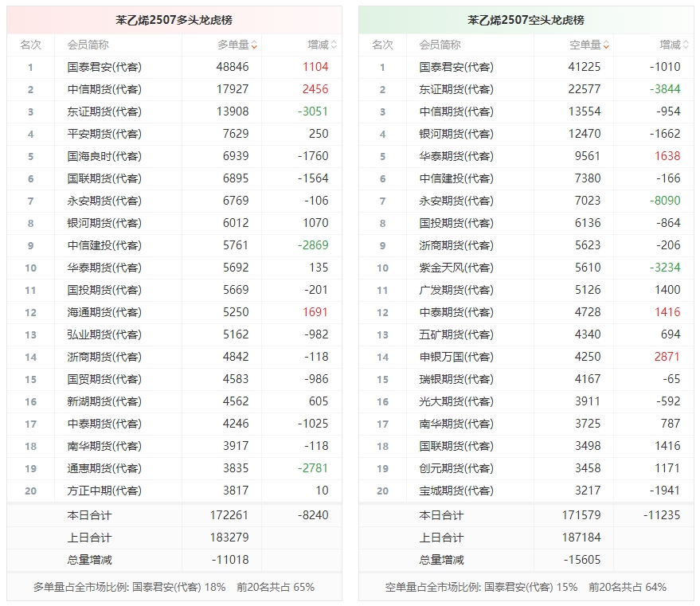Viewport: 700px width, 606px height.
Task: Sort short table by 增减 arrows
Action: coord(686,45)
